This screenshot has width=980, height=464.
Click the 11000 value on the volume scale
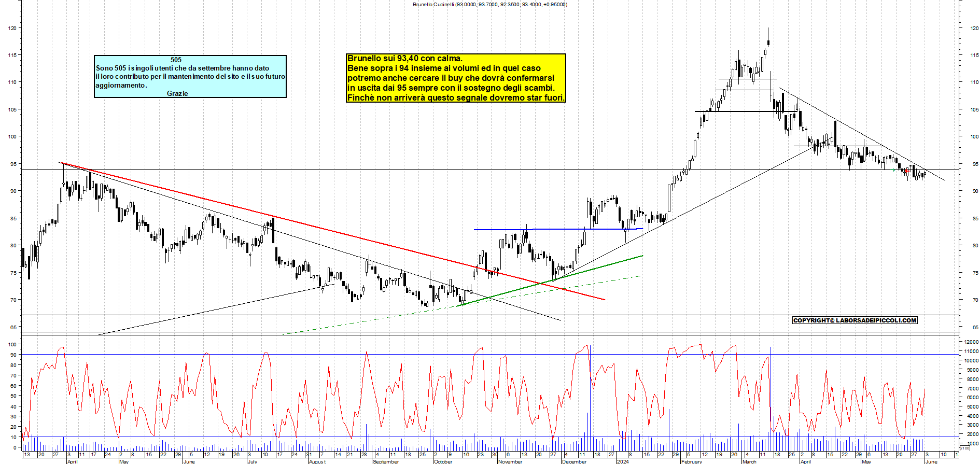point(971,351)
